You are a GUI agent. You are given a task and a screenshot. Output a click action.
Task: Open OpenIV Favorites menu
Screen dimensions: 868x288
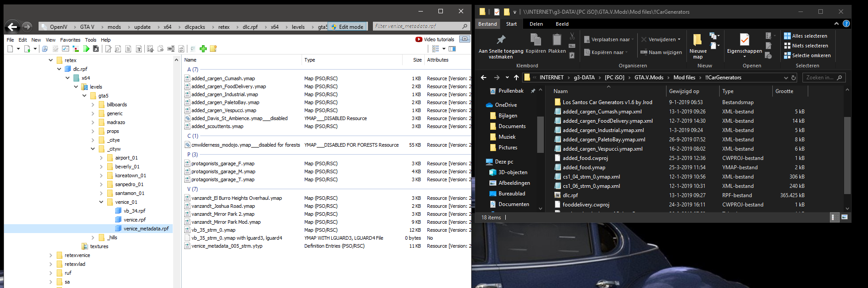(x=70, y=40)
